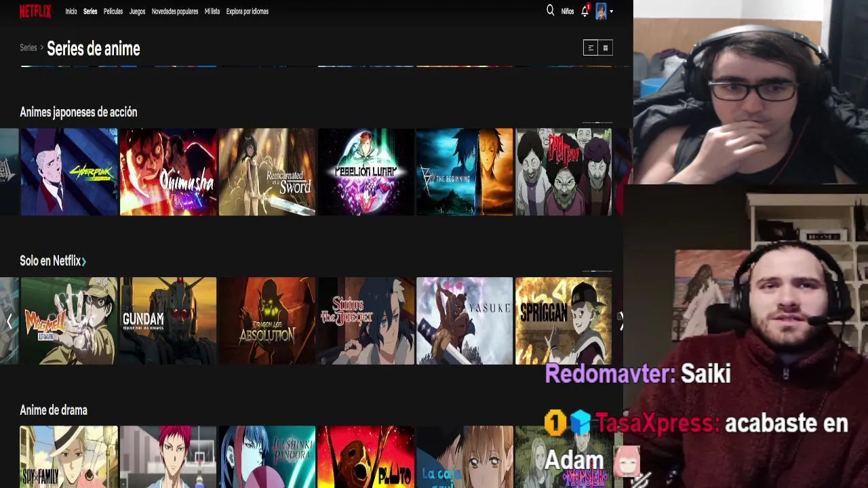The width and height of the screenshot is (868, 488).
Task: Switch to grid view layout
Action: click(606, 47)
